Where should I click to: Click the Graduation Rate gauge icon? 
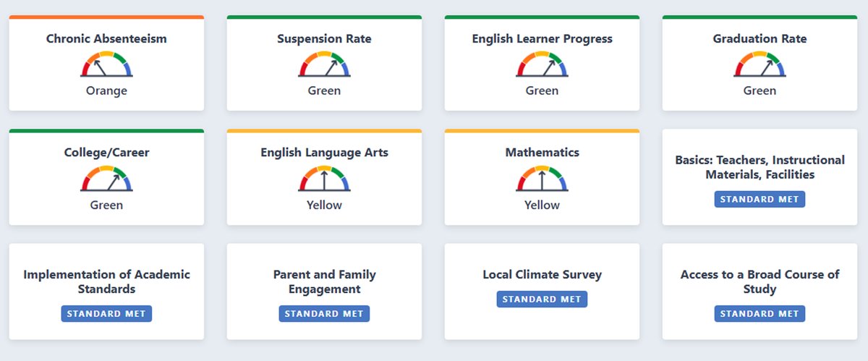point(759,64)
